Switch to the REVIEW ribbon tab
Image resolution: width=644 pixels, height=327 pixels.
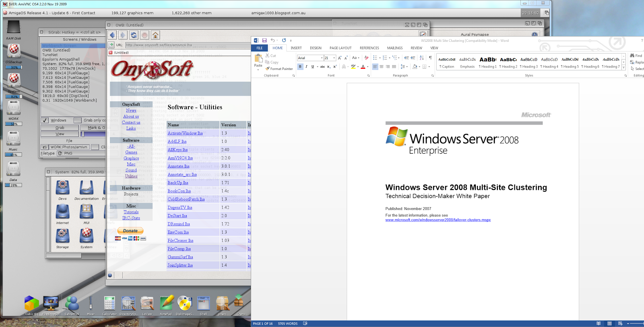pyautogui.click(x=417, y=48)
